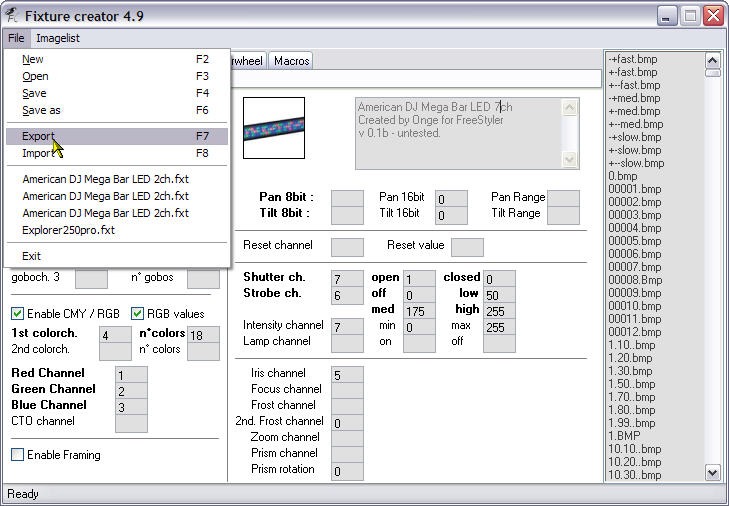Click the Green Channel field
729x506 pixels.
pos(131,391)
